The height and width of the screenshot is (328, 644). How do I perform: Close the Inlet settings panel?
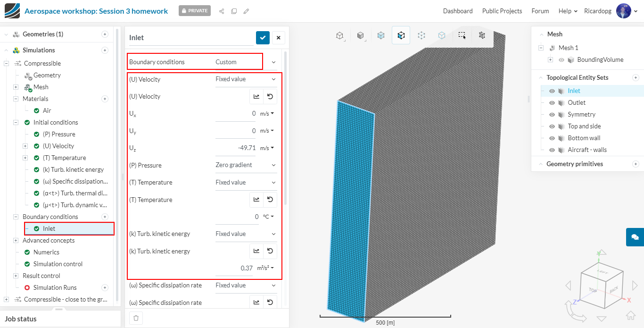point(279,38)
